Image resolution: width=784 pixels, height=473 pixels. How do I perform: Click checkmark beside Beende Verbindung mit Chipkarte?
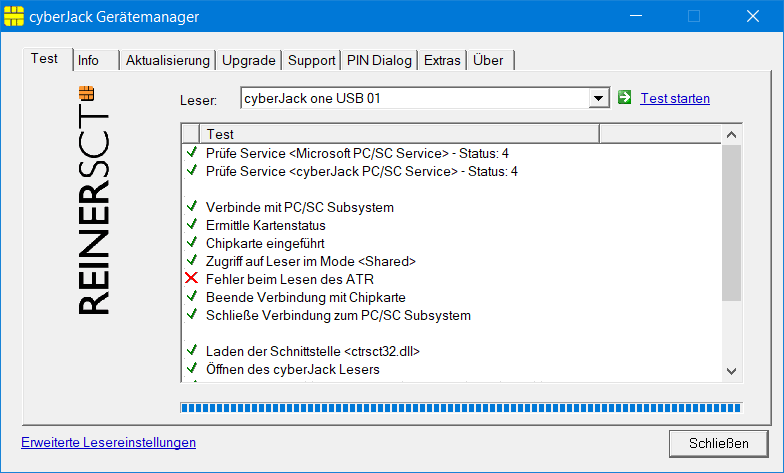pos(192,296)
